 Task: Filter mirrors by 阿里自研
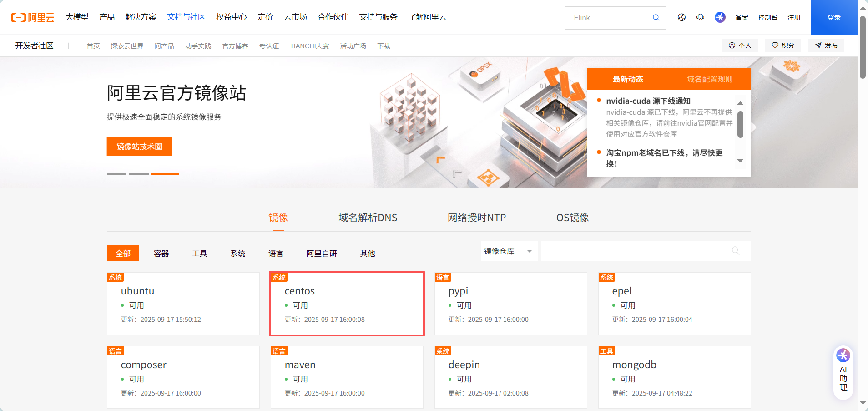(x=322, y=253)
